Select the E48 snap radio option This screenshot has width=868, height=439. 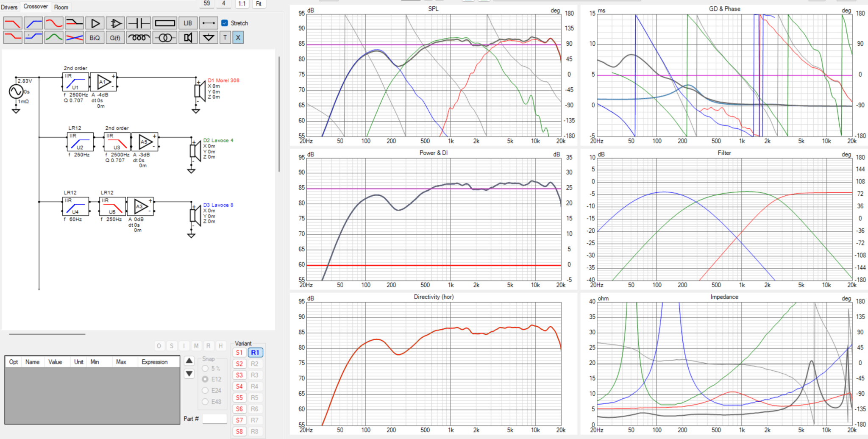tap(205, 401)
